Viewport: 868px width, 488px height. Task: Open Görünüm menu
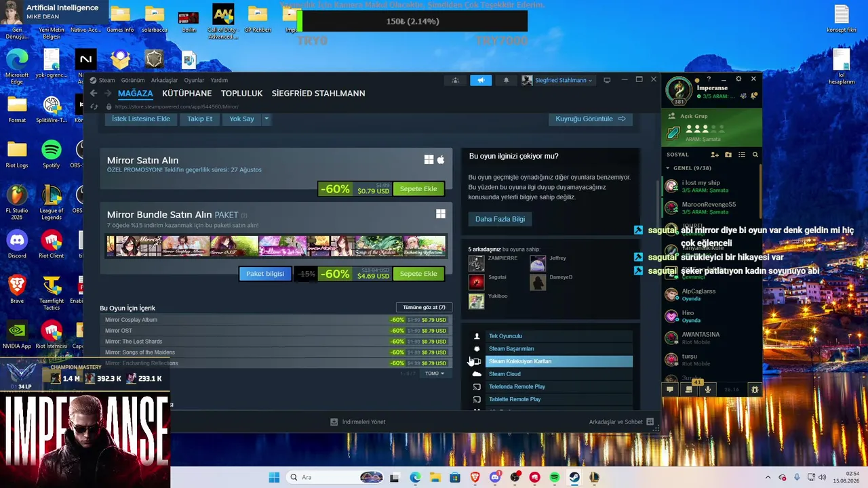[133, 80]
